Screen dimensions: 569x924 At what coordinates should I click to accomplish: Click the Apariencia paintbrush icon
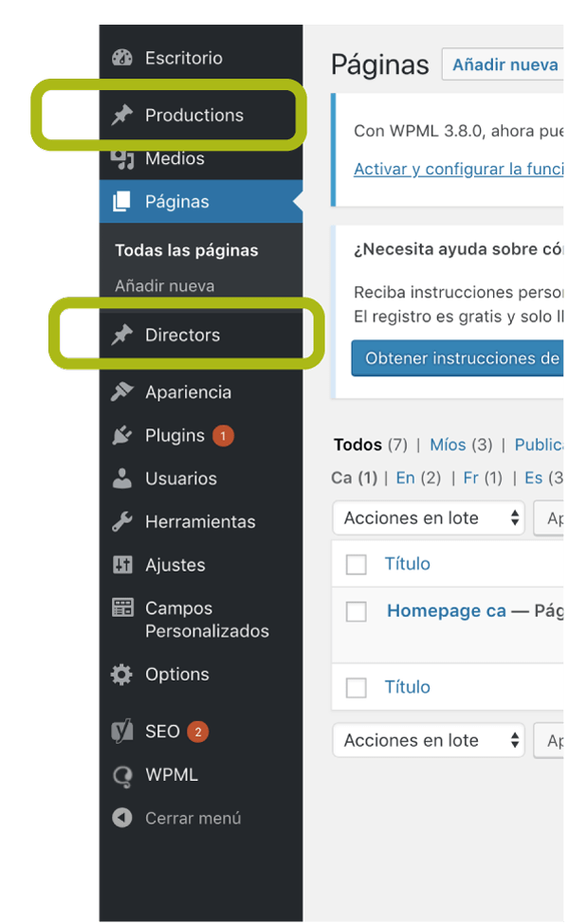(x=122, y=392)
